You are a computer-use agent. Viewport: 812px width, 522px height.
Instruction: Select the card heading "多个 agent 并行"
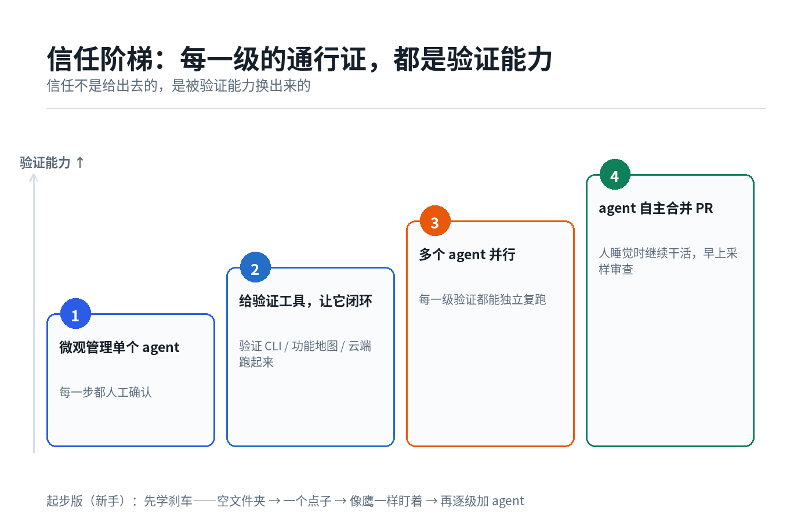coord(467,255)
